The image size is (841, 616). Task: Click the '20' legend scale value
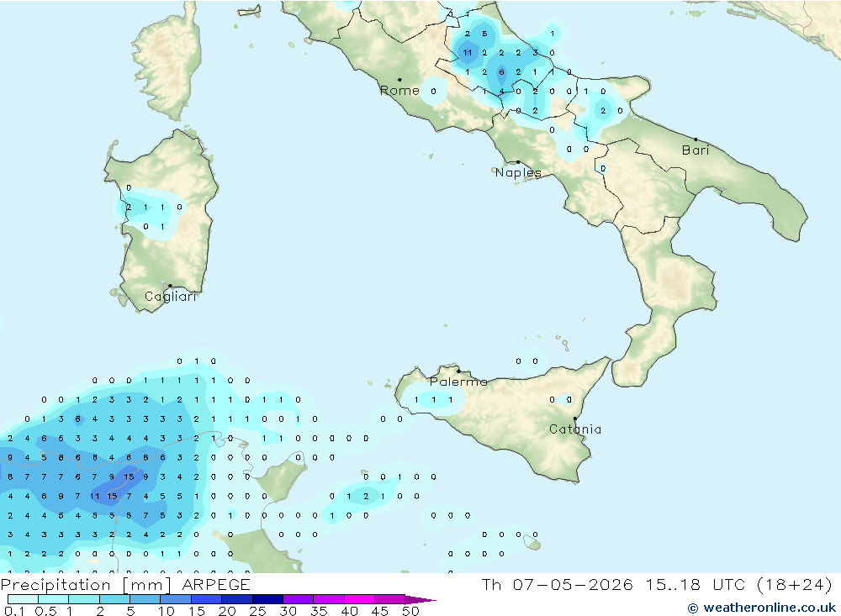(227, 611)
